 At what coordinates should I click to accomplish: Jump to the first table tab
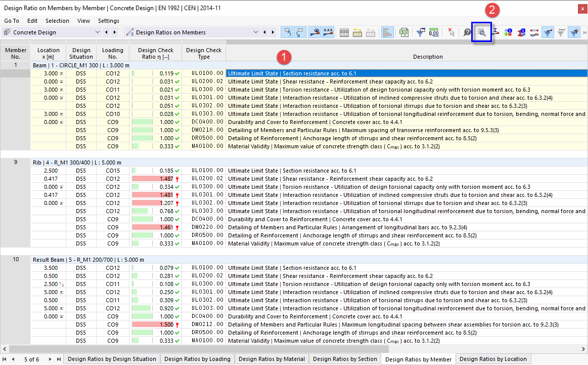(5, 359)
